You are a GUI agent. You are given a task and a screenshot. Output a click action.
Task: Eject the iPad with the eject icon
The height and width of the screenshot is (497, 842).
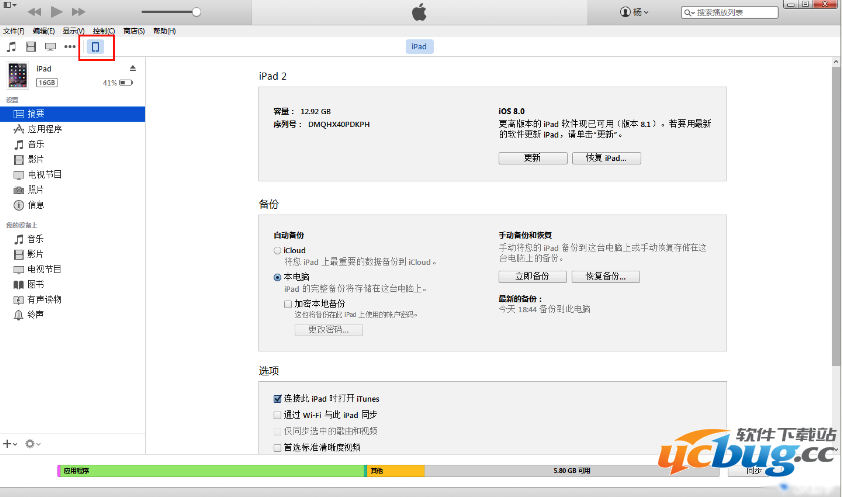point(132,68)
